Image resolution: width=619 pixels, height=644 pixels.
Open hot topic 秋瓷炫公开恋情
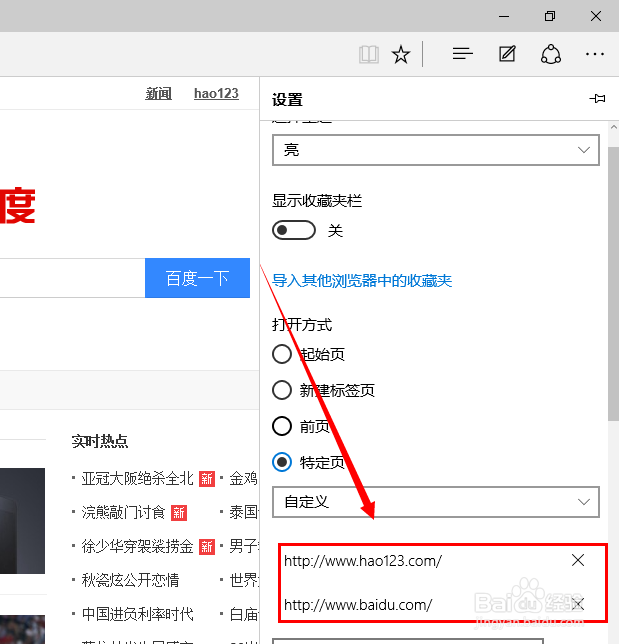[x=130, y=580]
